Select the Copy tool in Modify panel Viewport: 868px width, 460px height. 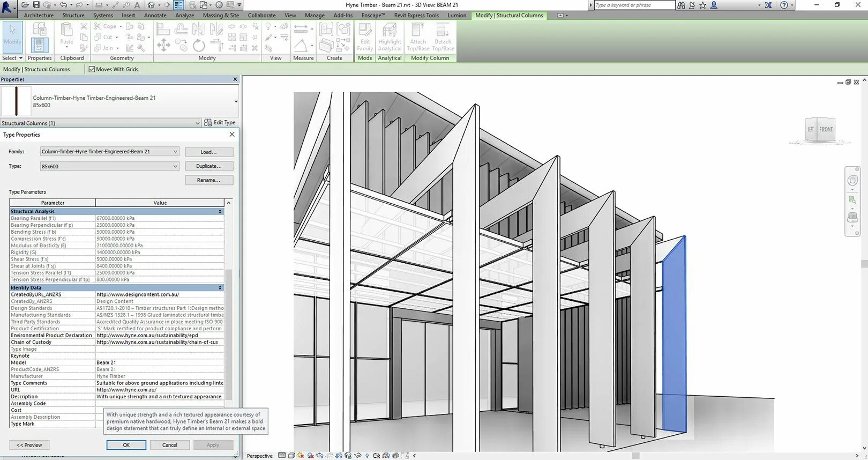click(181, 46)
